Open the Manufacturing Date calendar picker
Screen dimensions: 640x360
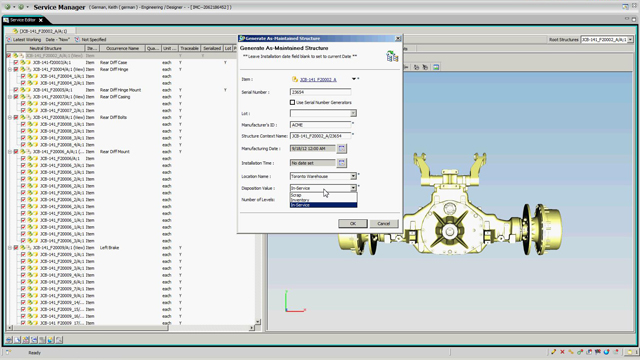[342, 149]
